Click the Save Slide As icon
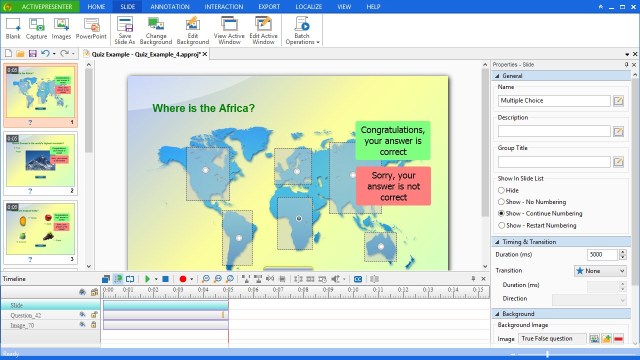Image resolution: width=640 pixels, height=360 pixels. (x=124, y=31)
